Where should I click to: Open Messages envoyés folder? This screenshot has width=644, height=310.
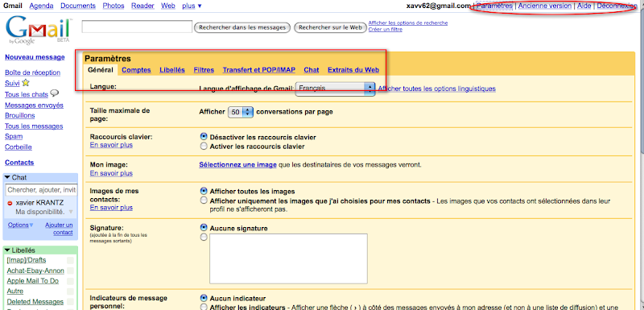[34, 105]
